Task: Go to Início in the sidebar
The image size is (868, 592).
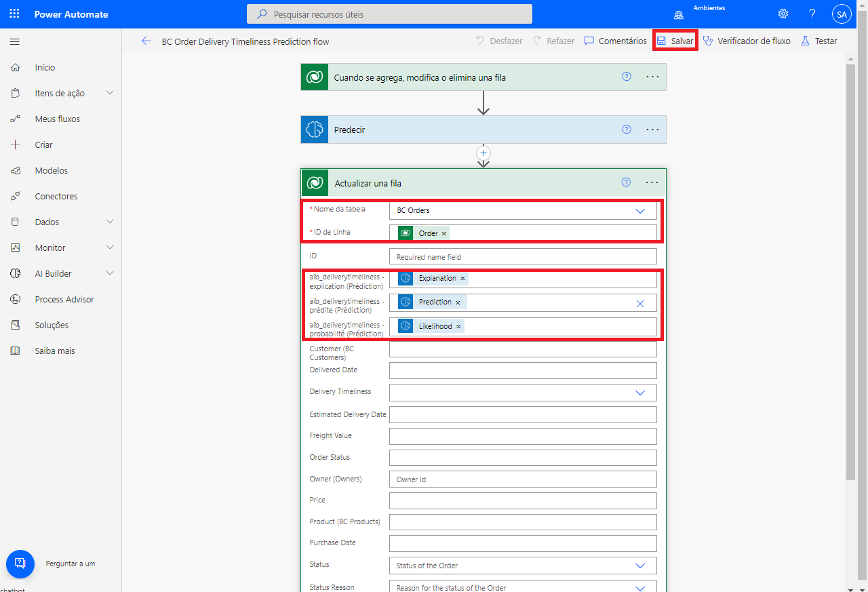Action: [45, 68]
